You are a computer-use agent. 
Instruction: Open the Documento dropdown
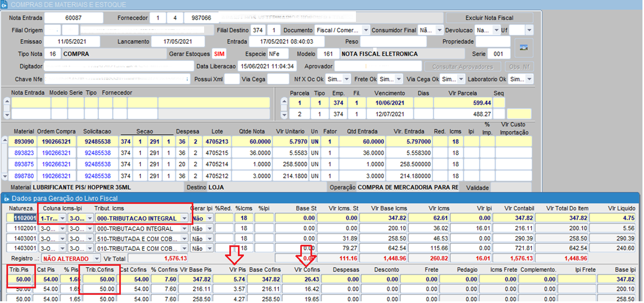(x=366, y=30)
